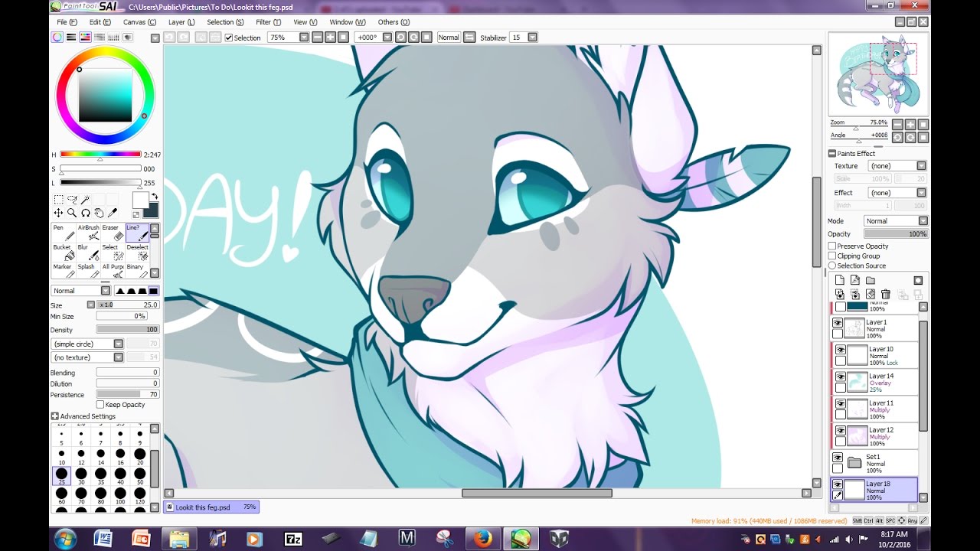Select the Move tool
980x551 pixels.
(x=58, y=213)
